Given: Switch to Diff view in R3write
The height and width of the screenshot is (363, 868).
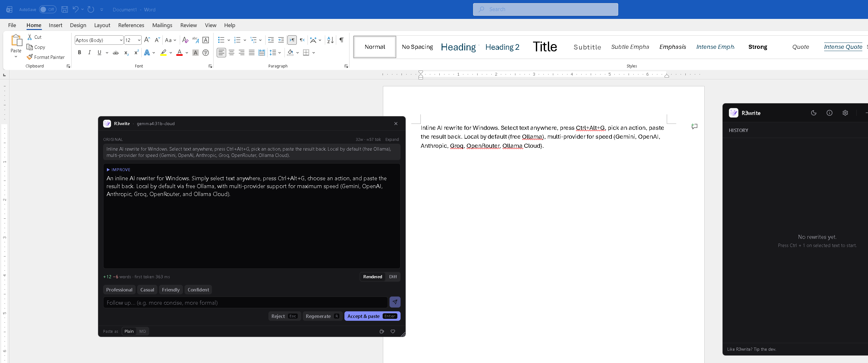Looking at the screenshot, I should pos(393,277).
